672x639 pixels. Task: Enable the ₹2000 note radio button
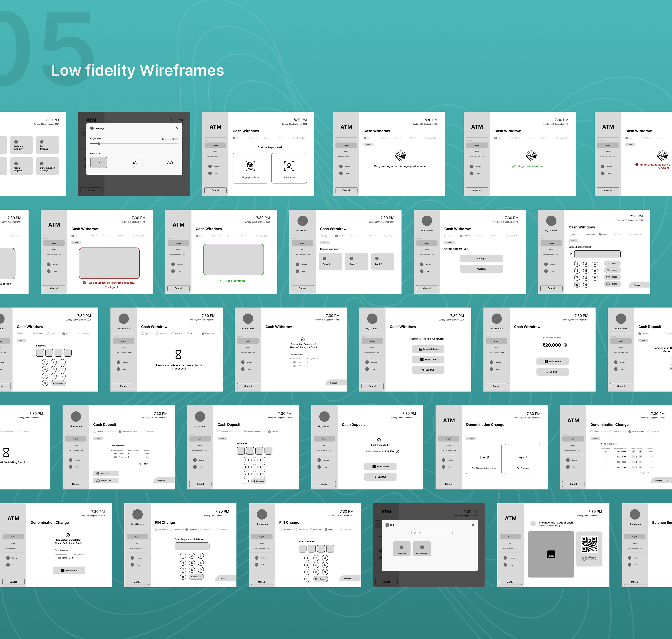(606, 452)
